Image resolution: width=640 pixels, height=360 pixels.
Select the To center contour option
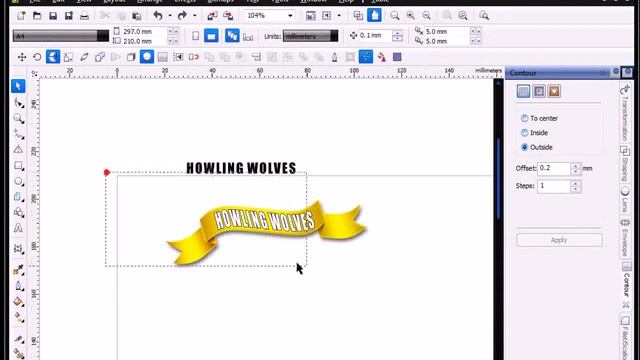click(539, 118)
